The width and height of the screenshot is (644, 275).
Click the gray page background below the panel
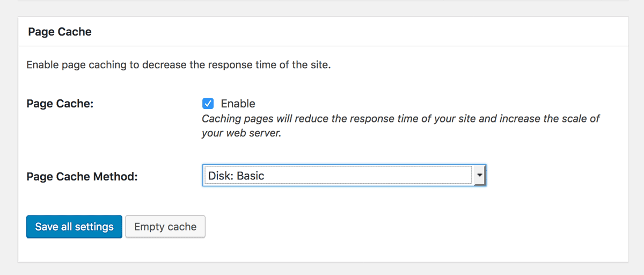(322, 269)
